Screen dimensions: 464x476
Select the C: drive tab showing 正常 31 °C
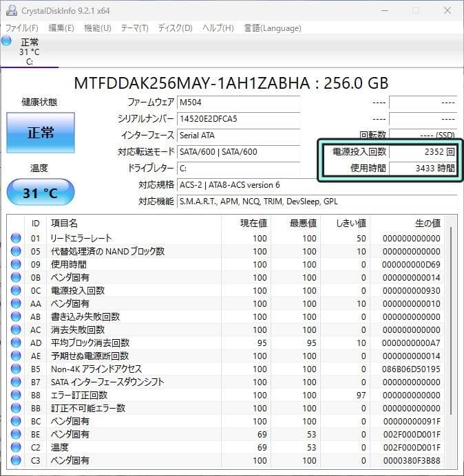30,52
